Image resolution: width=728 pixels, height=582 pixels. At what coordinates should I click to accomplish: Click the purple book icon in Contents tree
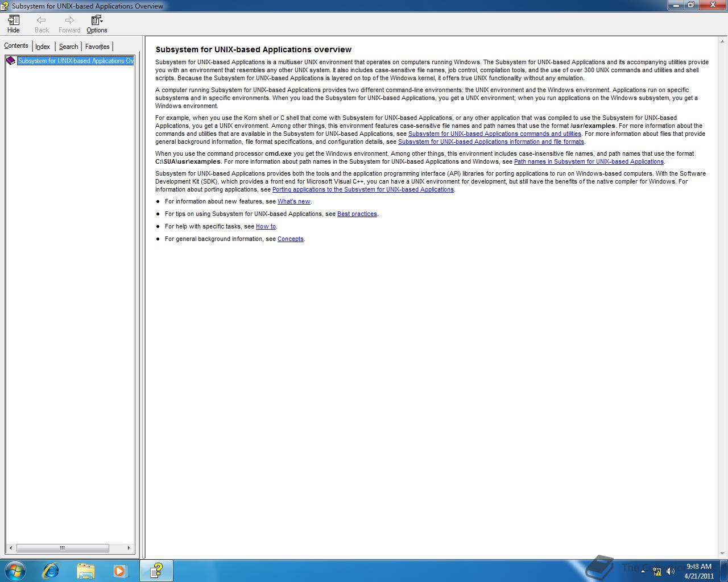pos(11,61)
